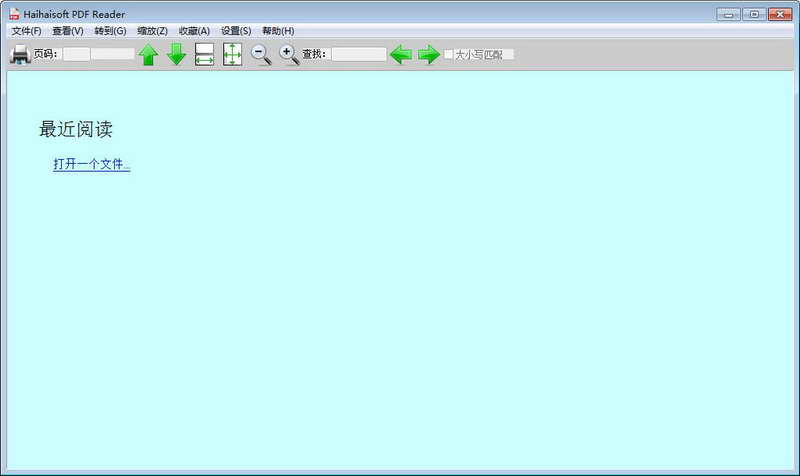
Task: Open the 收藏(A) menu
Action: click(194, 31)
